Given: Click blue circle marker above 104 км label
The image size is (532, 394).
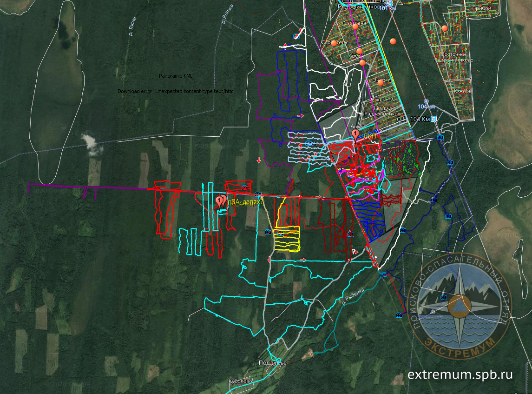Looking at the screenshot, I should (427, 101).
